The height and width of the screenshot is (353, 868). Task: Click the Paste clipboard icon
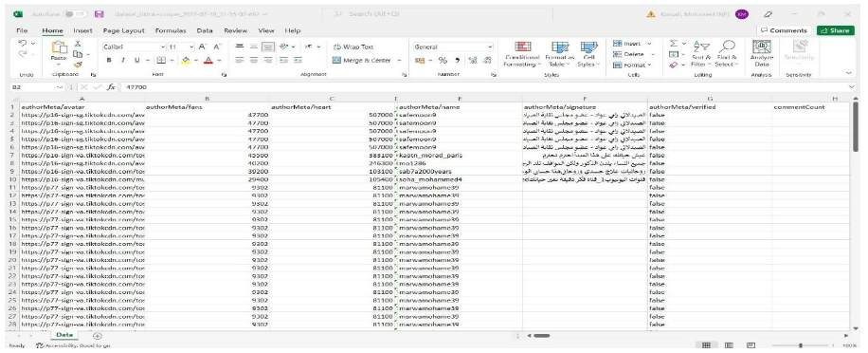tap(59, 47)
